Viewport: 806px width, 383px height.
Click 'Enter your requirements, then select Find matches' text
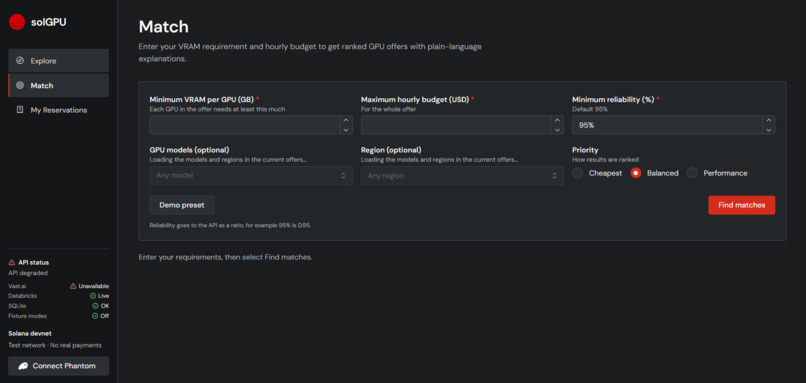(225, 257)
